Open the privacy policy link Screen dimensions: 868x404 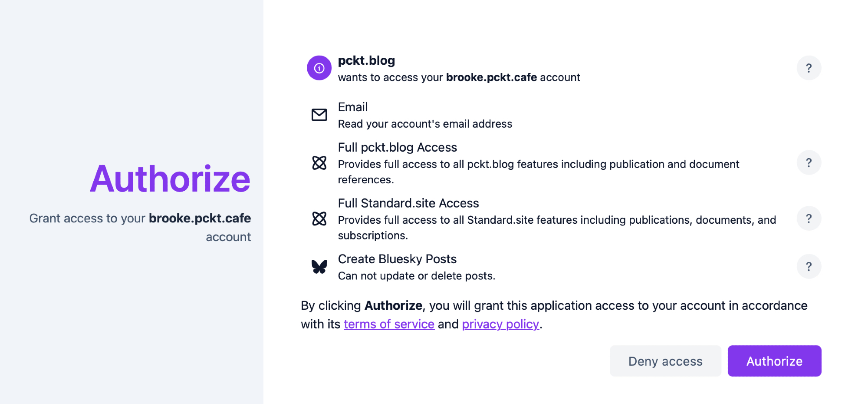(x=500, y=324)
